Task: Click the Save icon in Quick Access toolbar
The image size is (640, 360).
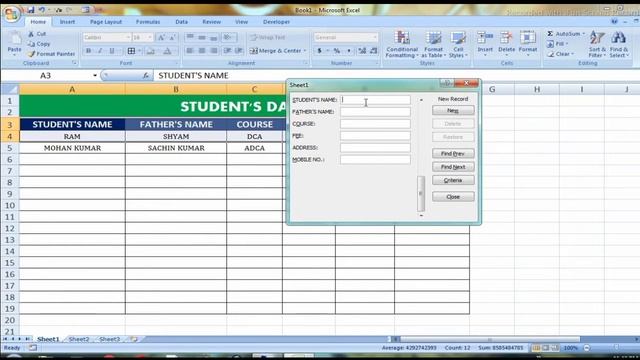Action: (x=31, y=10)
